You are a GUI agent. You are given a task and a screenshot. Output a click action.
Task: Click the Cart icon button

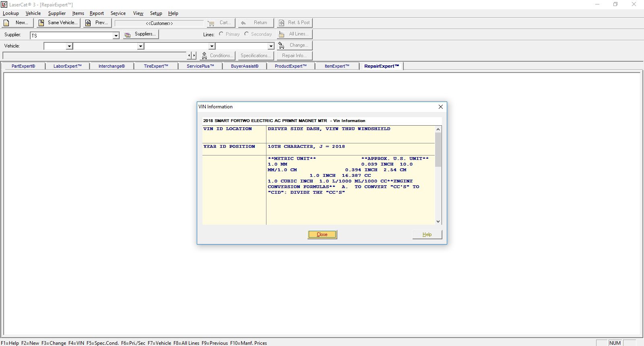(211, 23)
